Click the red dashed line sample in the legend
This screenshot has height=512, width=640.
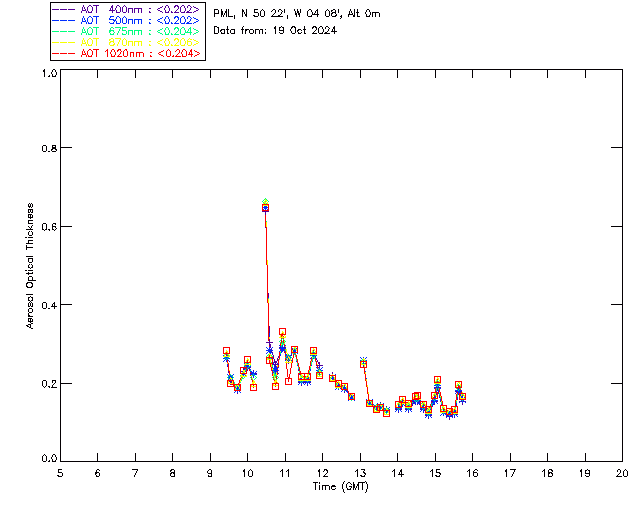(x=63, y=53)
